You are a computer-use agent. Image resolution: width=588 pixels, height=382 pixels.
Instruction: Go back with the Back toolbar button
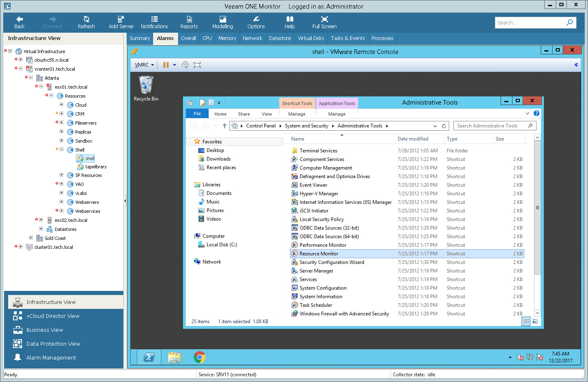point(19,22)
